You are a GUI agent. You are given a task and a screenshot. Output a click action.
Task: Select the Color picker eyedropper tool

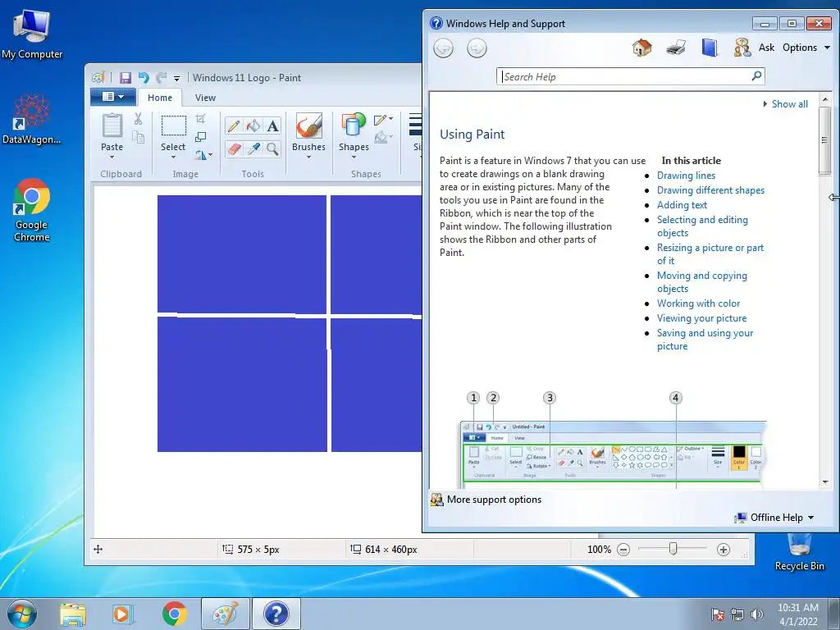(253, 148)
